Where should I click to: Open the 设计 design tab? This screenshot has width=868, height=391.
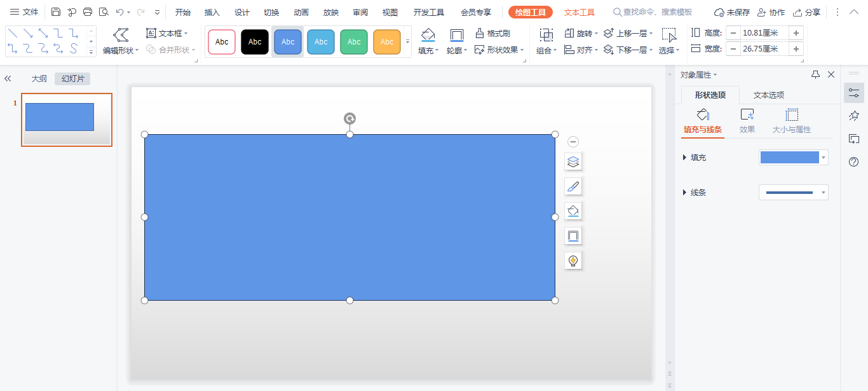point(242,12)
